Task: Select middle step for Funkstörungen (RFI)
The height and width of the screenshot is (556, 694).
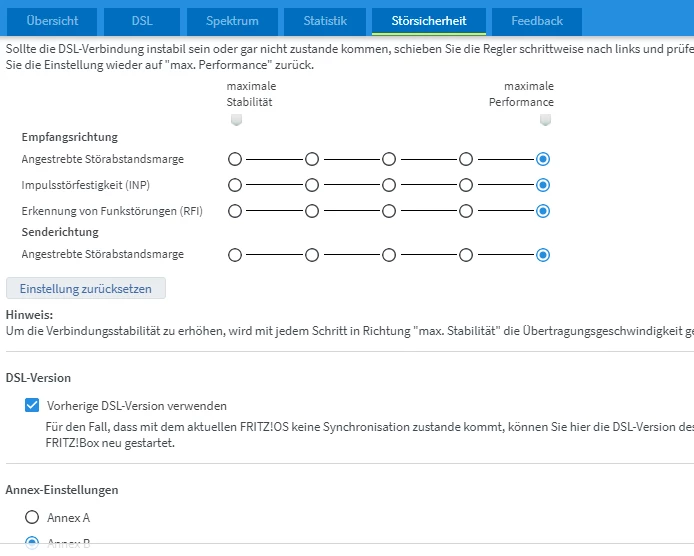Action: (389, 211)
